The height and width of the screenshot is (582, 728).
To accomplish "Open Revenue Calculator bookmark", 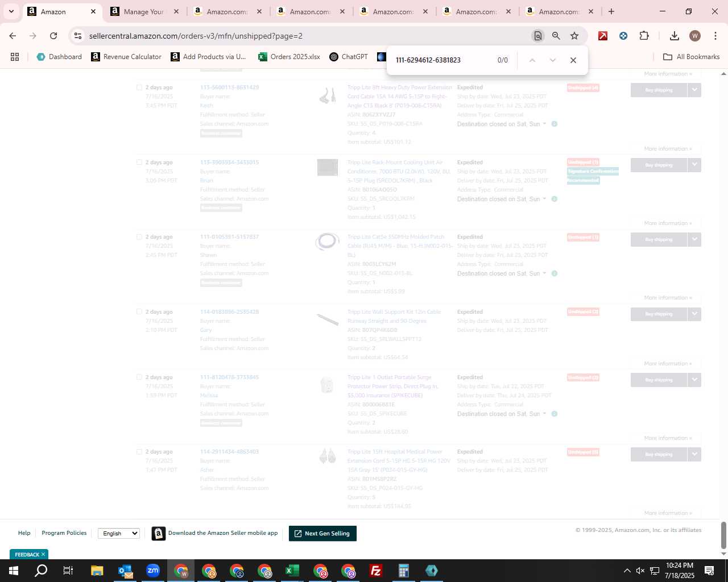I will tap(126, 57).
